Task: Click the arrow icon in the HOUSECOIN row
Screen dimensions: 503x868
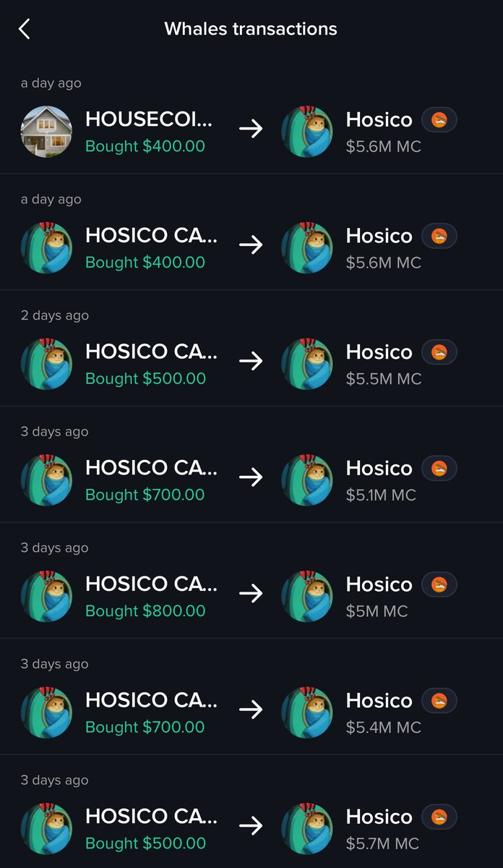Action: [251, 129]
